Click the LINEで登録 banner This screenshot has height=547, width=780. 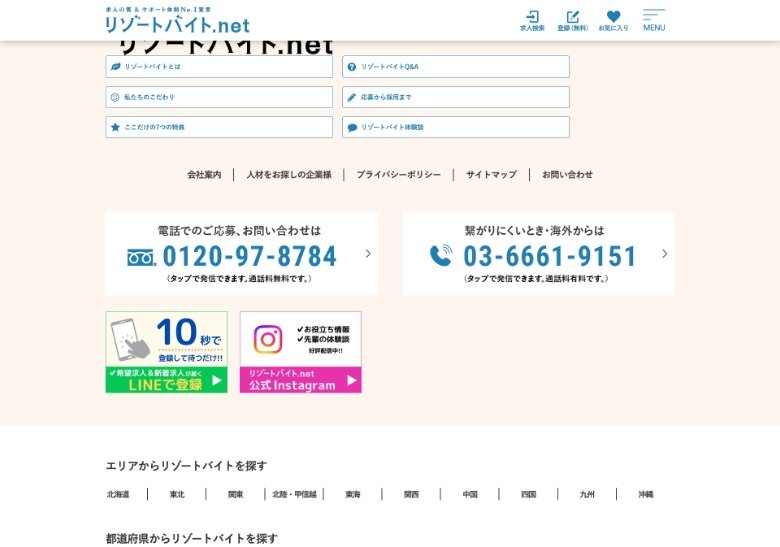pos(167,352)
